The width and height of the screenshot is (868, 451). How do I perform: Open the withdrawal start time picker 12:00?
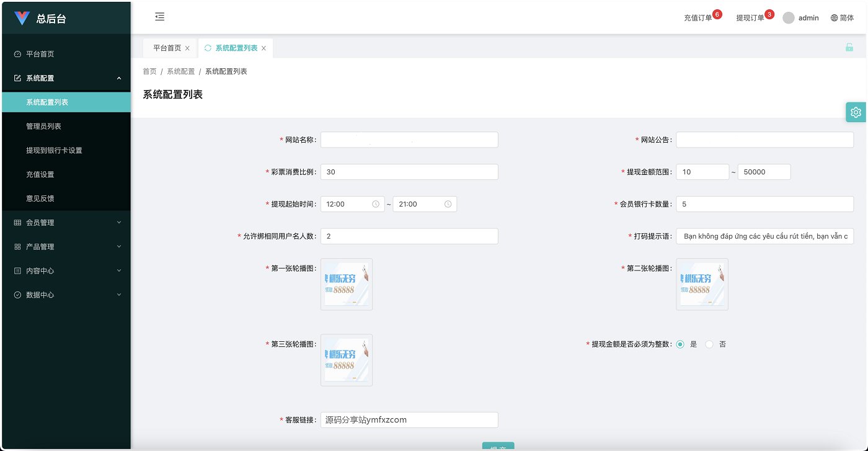tap(352, 204)
